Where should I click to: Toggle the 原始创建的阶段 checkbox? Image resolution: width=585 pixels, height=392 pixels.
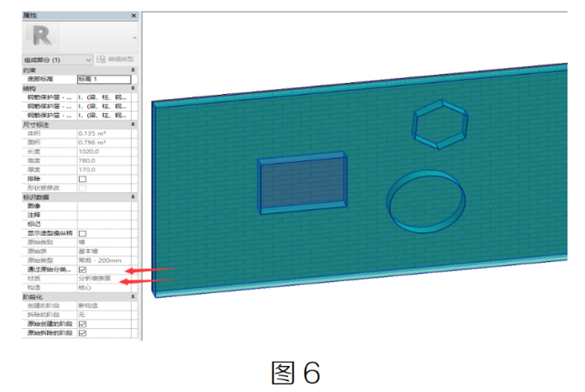(x=82, y=324)
